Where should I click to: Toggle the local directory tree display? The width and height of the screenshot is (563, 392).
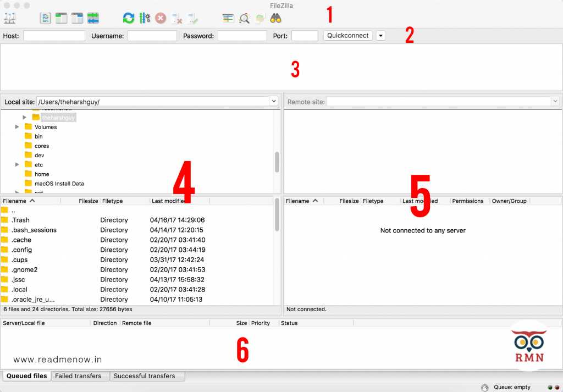point(61,18)
